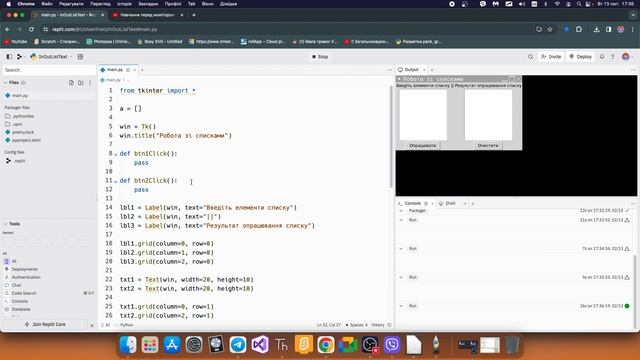This screenshot has height=360, width=640.
Task: Stop the running program
Action: pos(320,57)
